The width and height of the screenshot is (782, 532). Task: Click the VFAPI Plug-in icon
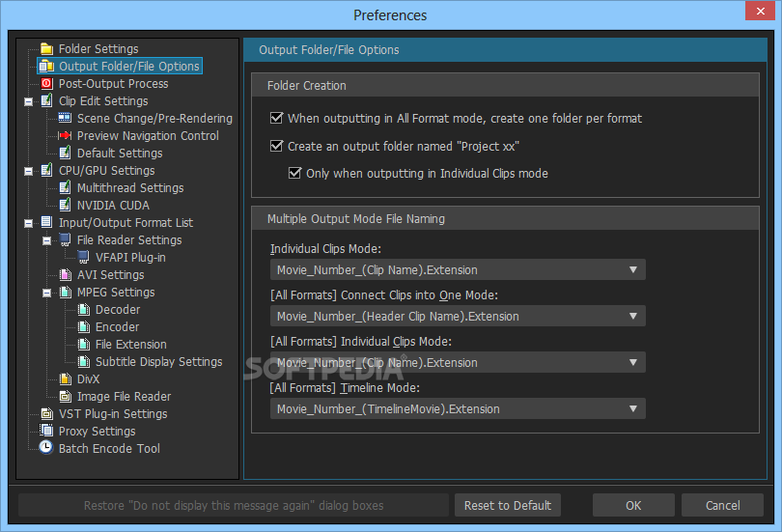(83, 257)
